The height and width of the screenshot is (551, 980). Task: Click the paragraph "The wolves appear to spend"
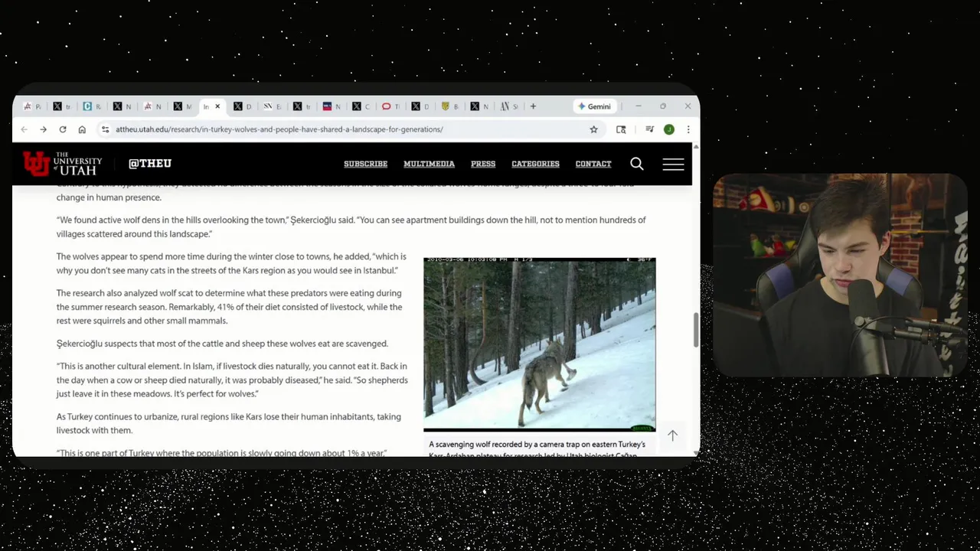231,263
